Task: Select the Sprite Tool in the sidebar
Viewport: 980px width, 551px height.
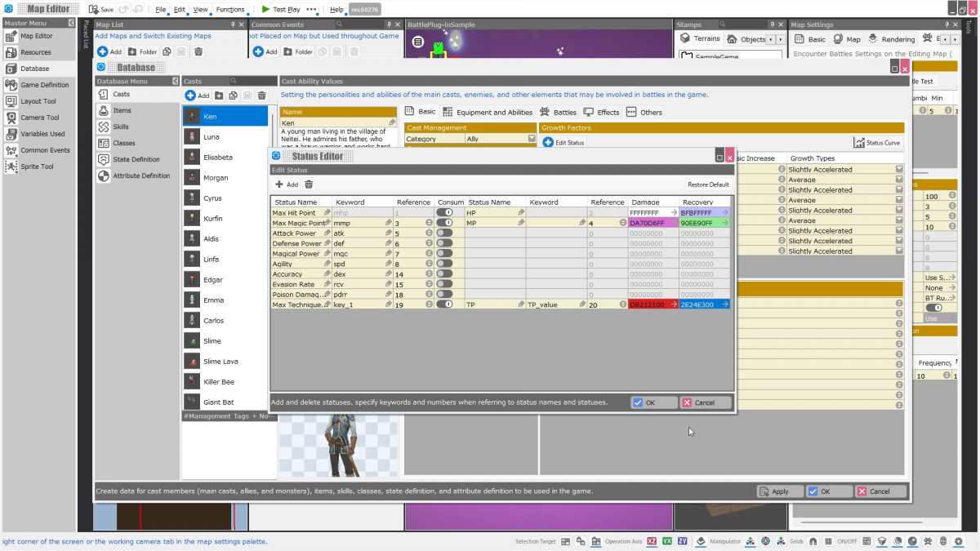Action: tap(34, 167)
